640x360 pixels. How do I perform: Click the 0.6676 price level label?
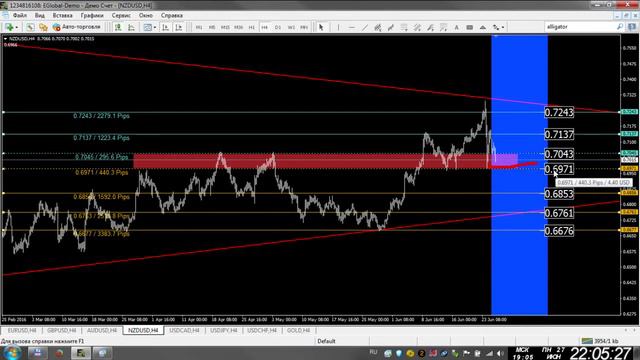(x=559, y=231)
